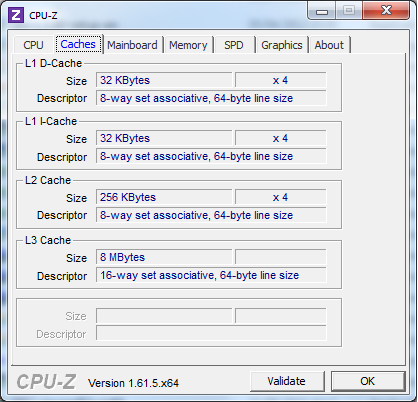Image resolution: width=418 pixels, height=402 pixels.
Task: Select the L1 I-Cache descriptor field
Action: click(x=211, y=156)
